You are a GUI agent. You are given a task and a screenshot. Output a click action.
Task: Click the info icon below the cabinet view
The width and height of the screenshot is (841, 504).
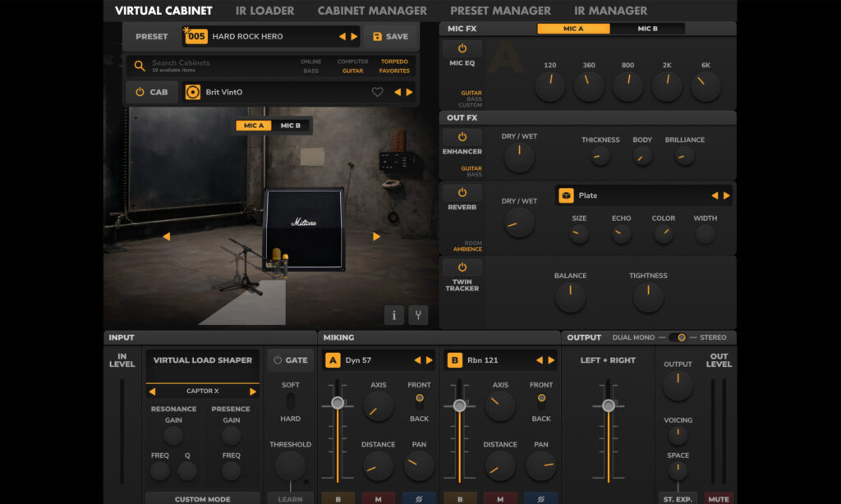pyautogui.click(x=394, y=315)
